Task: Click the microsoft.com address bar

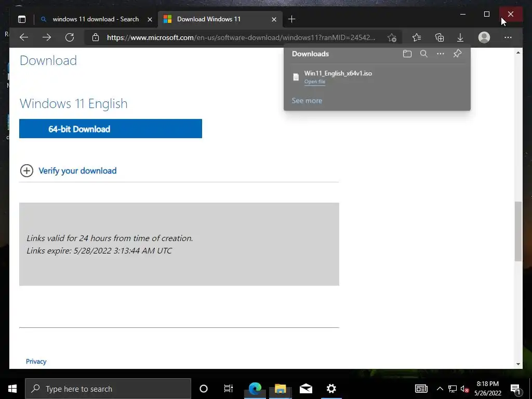Action: click(x=241, y=37)
